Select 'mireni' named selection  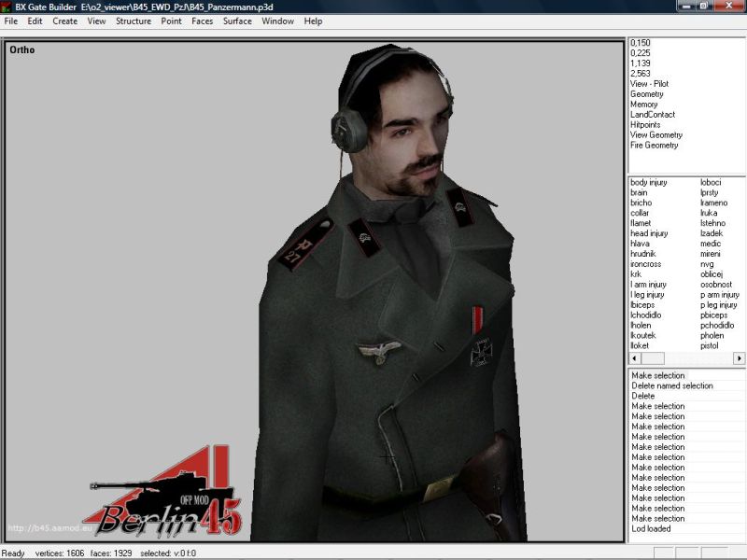coord(711,253)
